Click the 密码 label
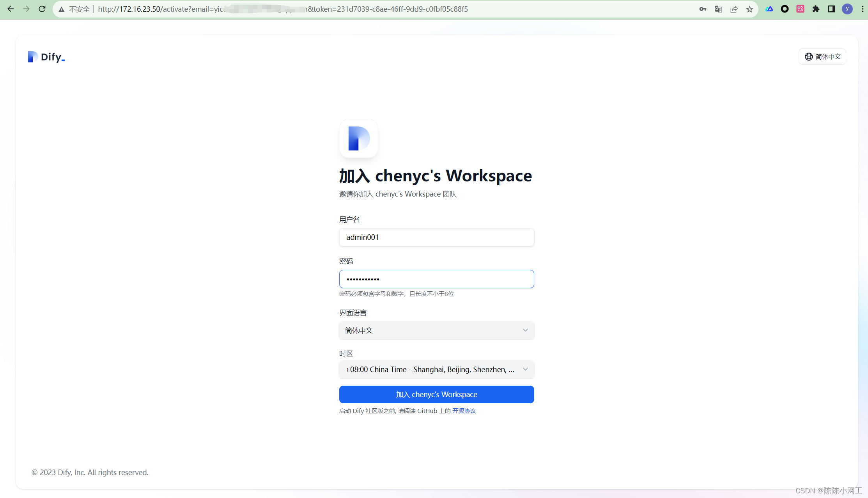 (346, 261)
